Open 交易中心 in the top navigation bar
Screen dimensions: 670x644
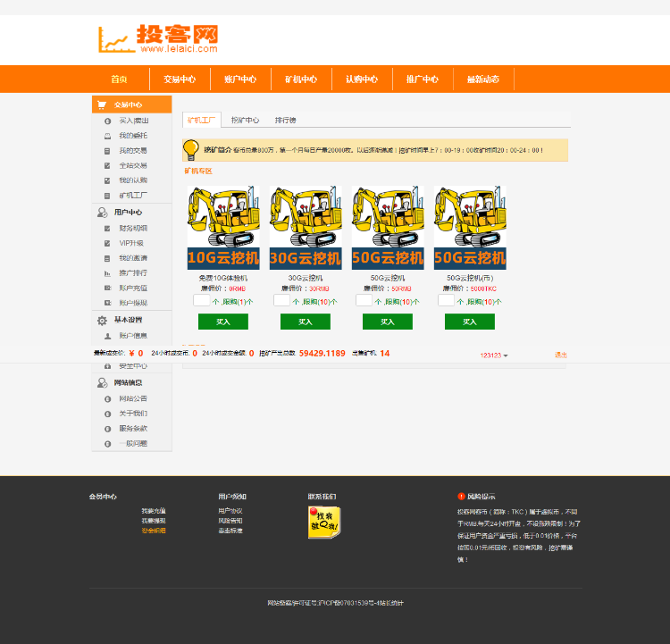tap(180, 79)
